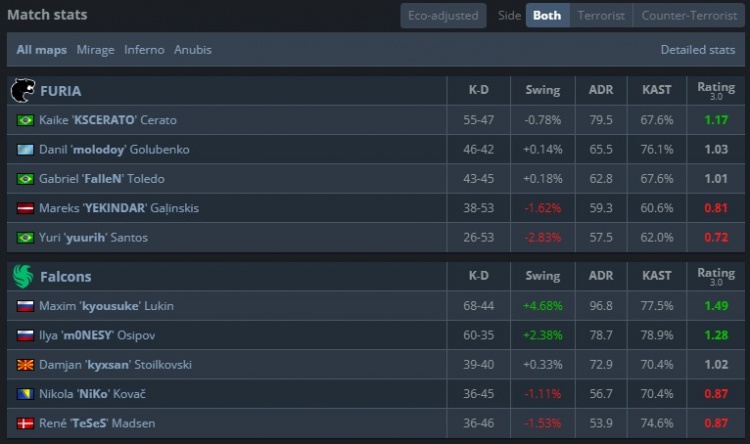The image size is (750, 444).
Task: Click the Brazil flag beside KSCERATO
Action: 25,120
